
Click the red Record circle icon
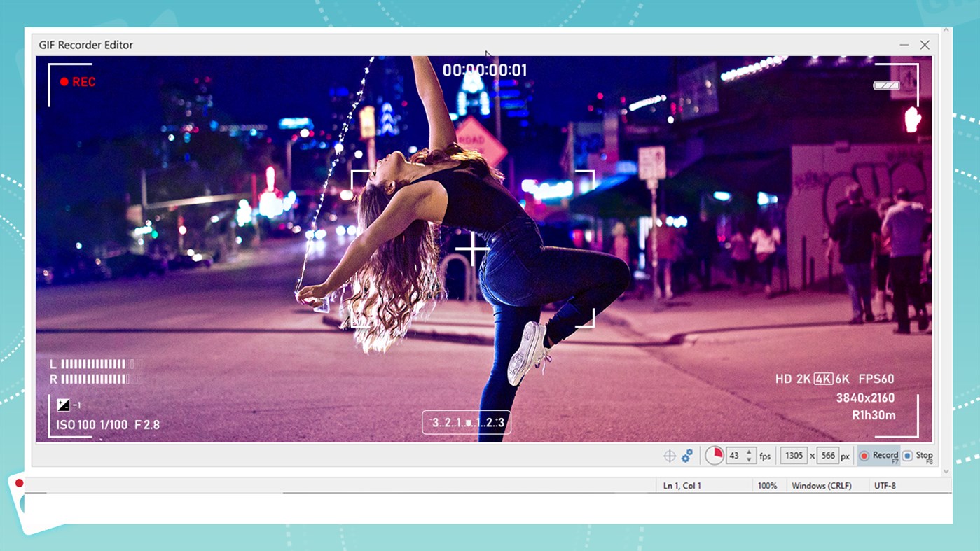click(864, 456)
